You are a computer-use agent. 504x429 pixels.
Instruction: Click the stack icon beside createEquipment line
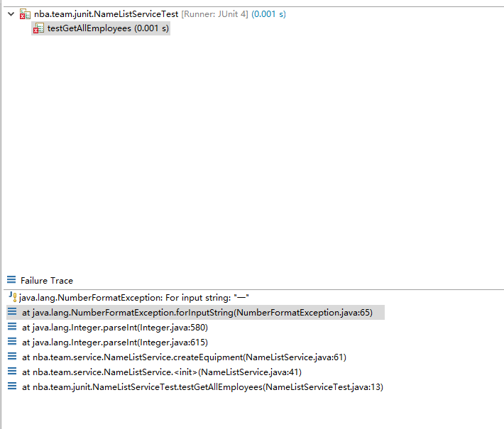tap(12, 356)
